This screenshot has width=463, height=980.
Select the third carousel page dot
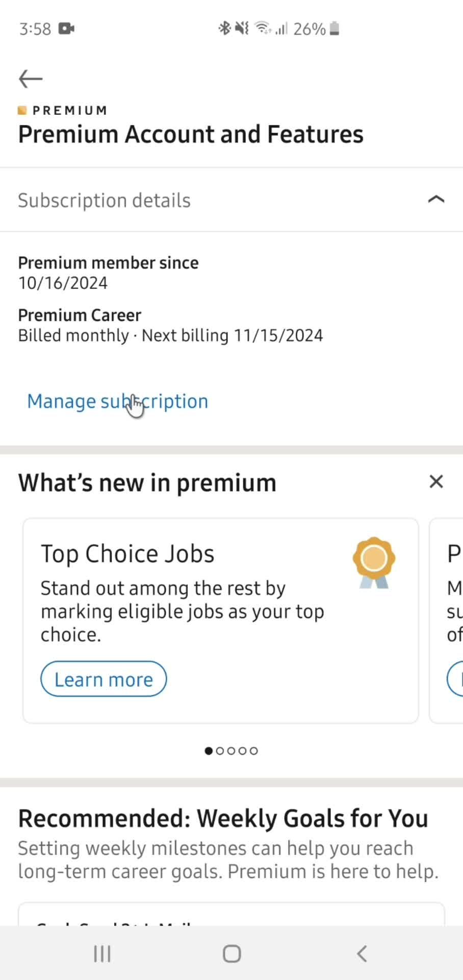coord(231,751)
